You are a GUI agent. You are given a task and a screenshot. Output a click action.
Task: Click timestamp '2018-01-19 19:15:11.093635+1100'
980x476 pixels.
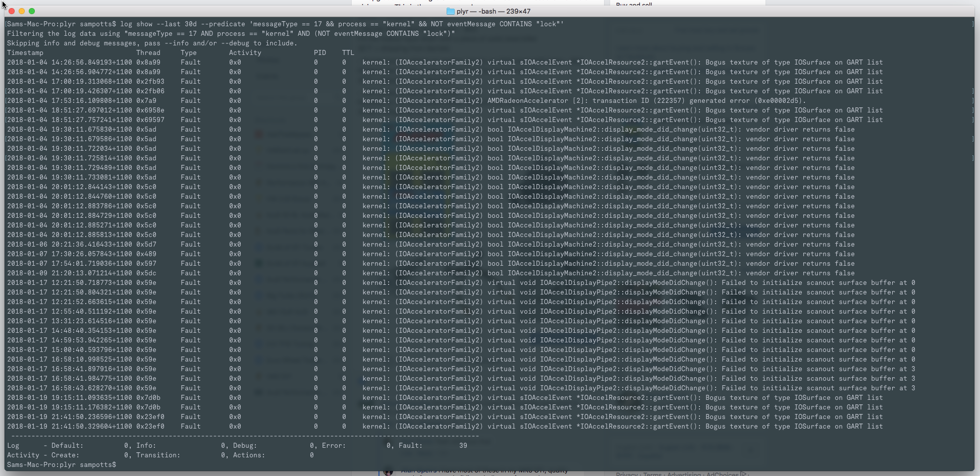70,398
